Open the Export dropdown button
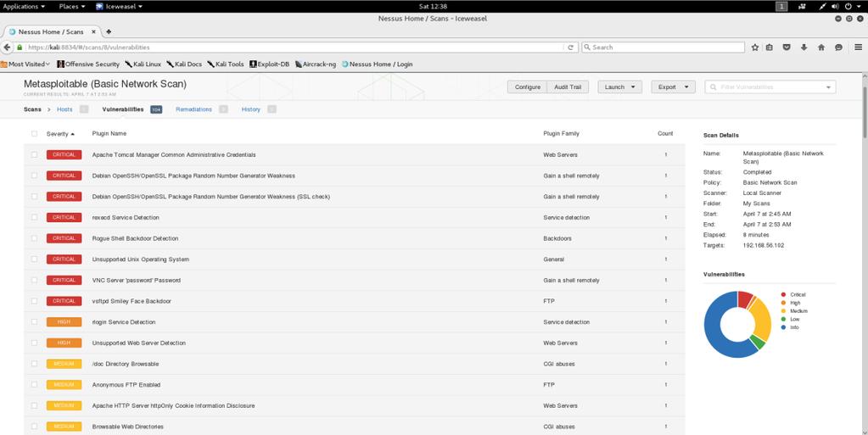868x435 pixels. coord(673,86)
